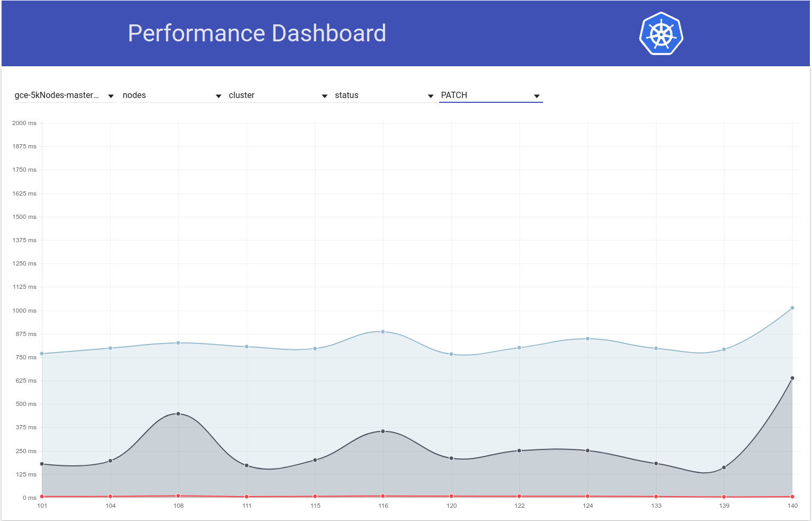Click the light-blue data point at run 116
The width and height of the screenshot is (812, 521).
[383, 332]
